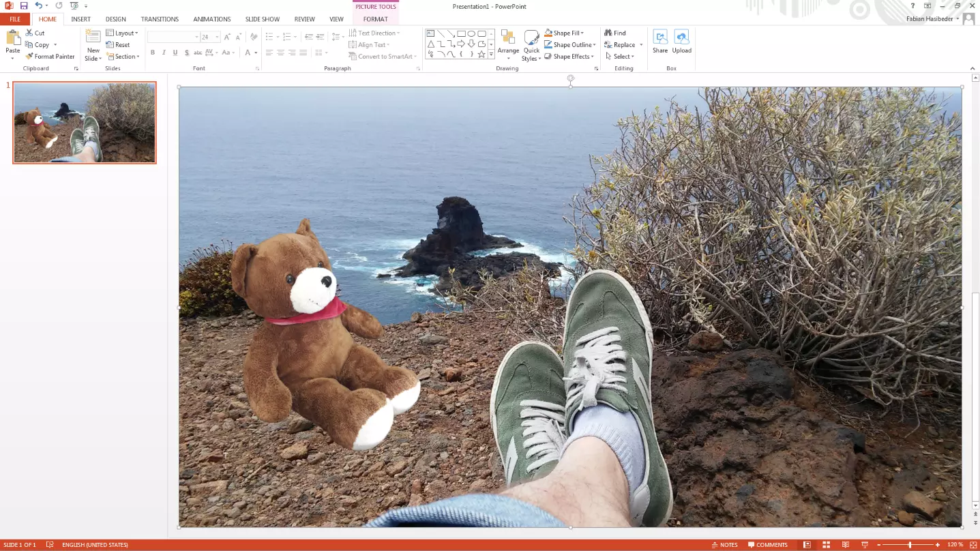The image size is (980, 551).
Task: Select the Format Painter tool
Action: [x=50, y=57]
